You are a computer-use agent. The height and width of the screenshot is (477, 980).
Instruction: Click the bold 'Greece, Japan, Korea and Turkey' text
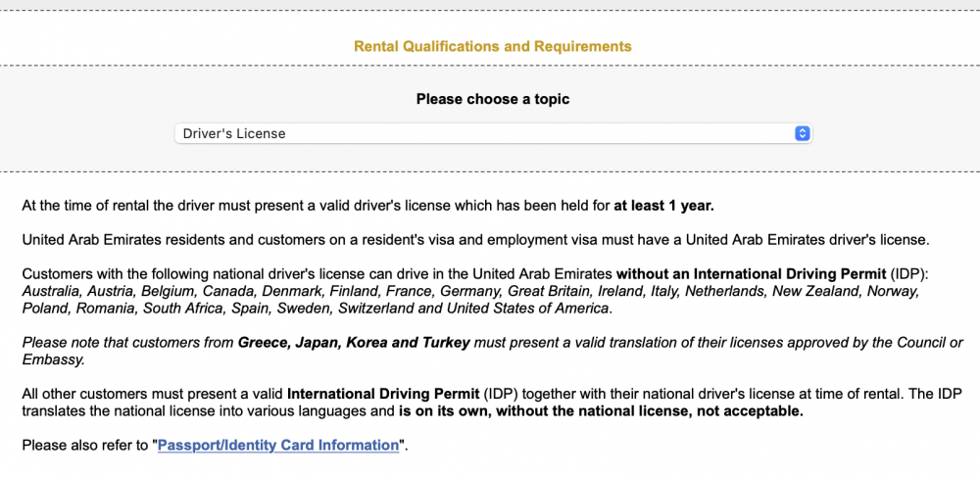pyautogui.click(x=354, y=343)
